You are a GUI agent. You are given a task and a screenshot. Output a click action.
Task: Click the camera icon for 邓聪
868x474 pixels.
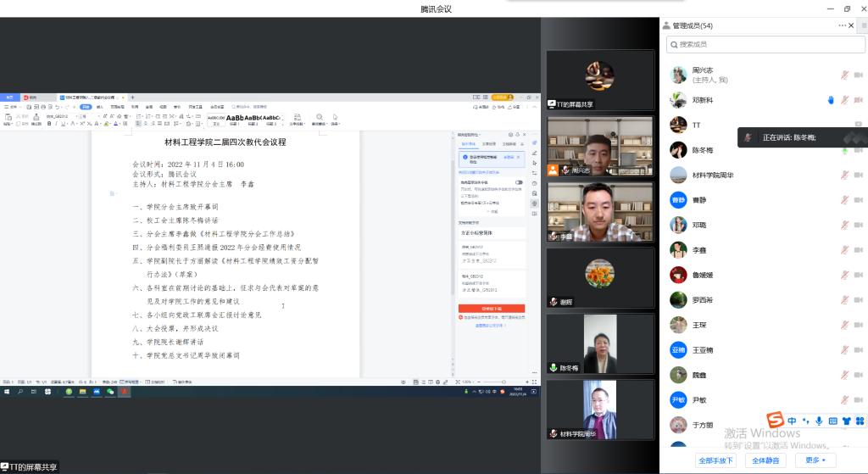point(858,225)
